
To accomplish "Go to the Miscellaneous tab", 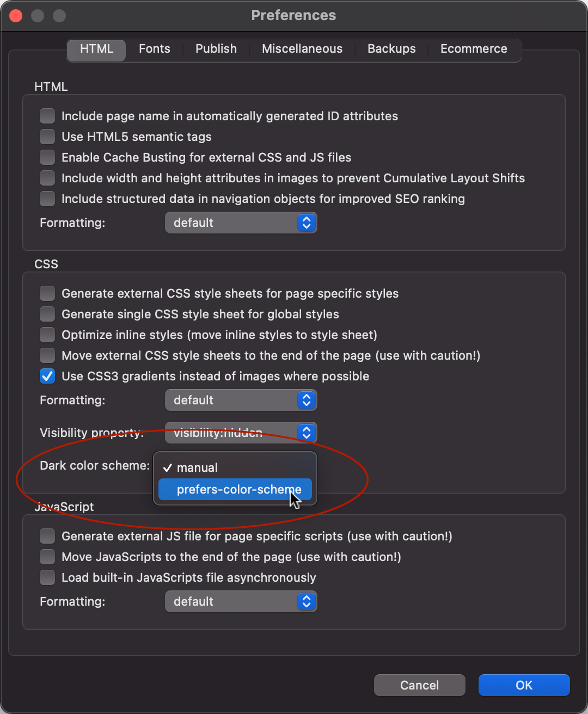I will tap(302, 49).
